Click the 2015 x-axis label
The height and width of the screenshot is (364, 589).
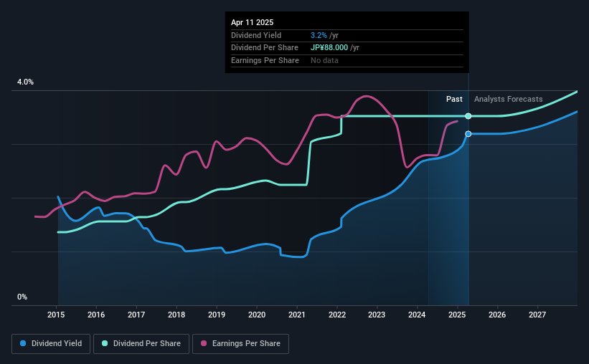click(x=56, y=315)
